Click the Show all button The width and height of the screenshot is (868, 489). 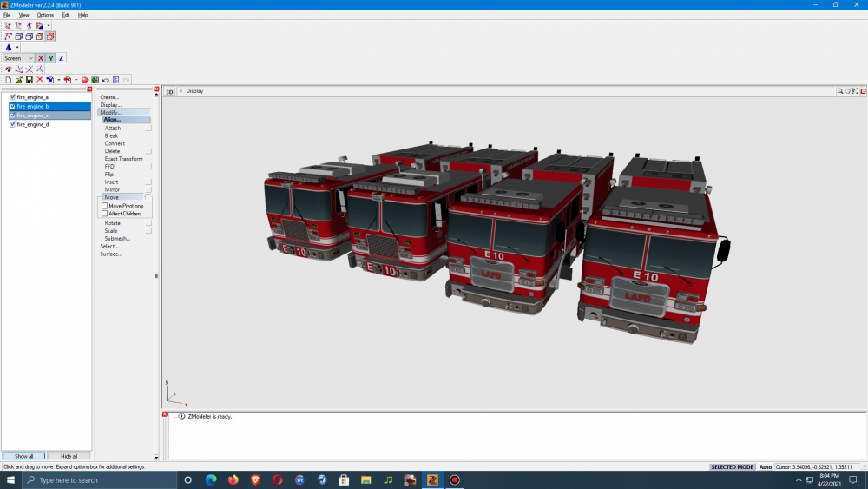pos(23,456)
